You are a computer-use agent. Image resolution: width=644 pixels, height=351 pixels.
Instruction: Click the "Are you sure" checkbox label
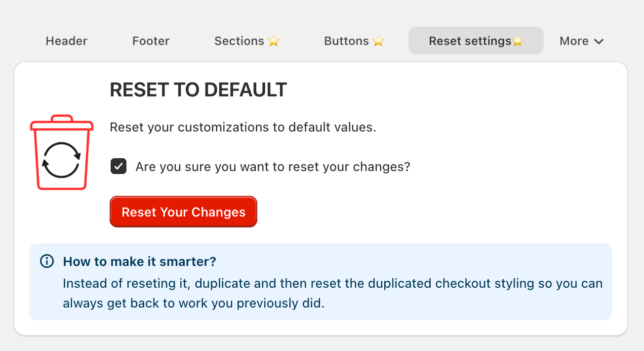tap(273, 167)
